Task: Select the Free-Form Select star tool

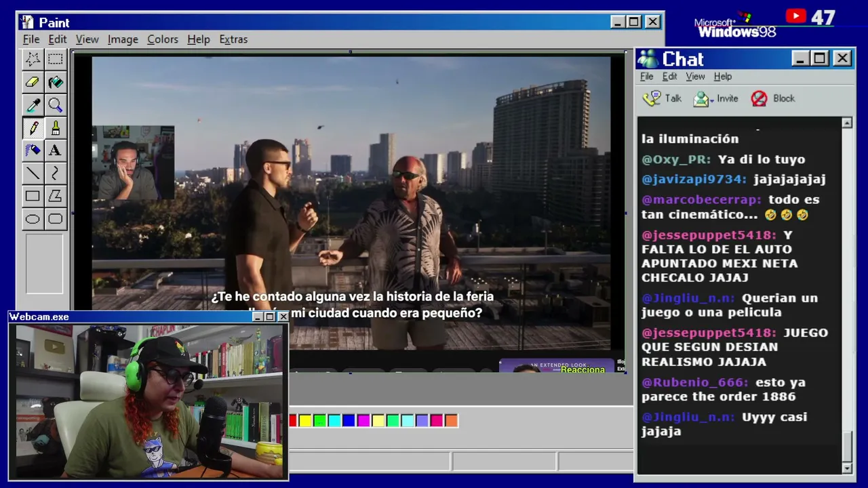Action: point(33,60)
